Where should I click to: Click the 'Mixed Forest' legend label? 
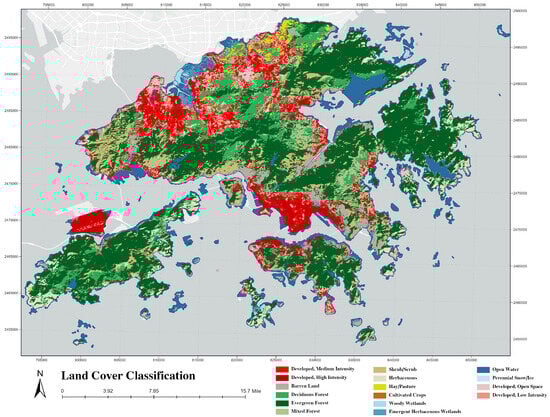click(306, 411)
